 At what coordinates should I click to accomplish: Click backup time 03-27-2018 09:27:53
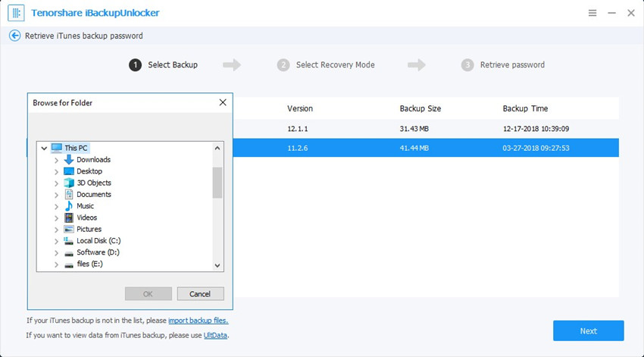click(x=536, y=148)
